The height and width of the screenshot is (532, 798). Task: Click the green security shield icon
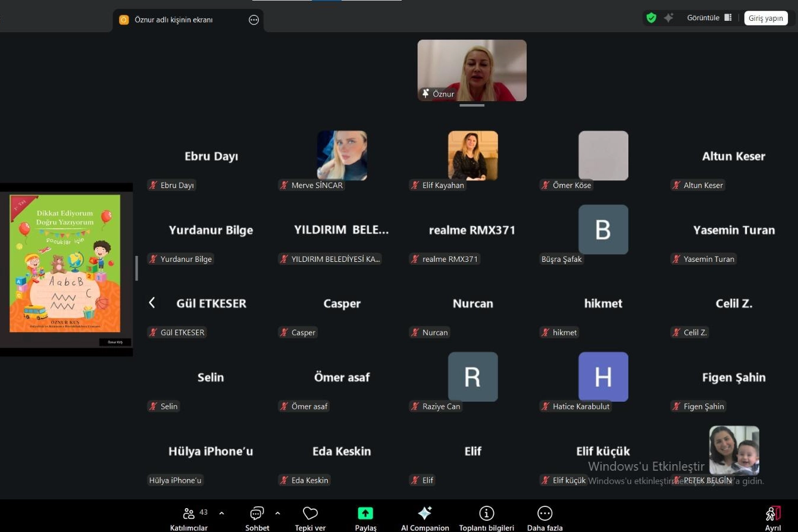point(652,18)
